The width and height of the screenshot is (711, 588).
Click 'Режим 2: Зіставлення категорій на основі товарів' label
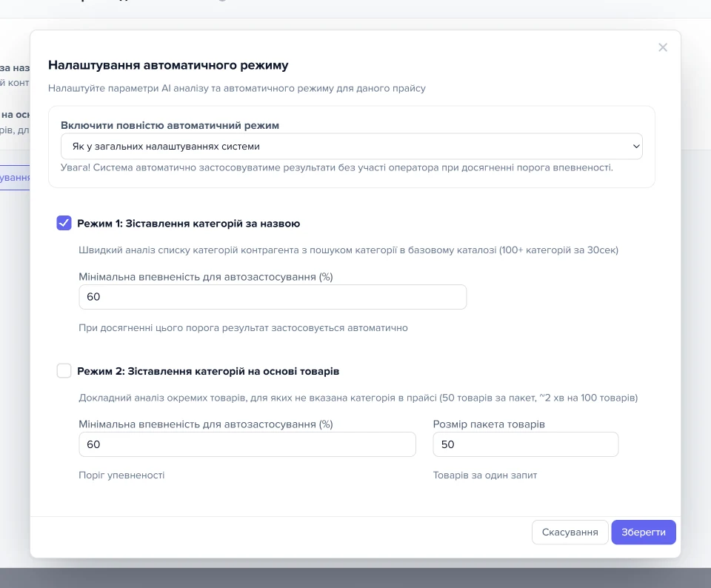click(x=208, y=371)
